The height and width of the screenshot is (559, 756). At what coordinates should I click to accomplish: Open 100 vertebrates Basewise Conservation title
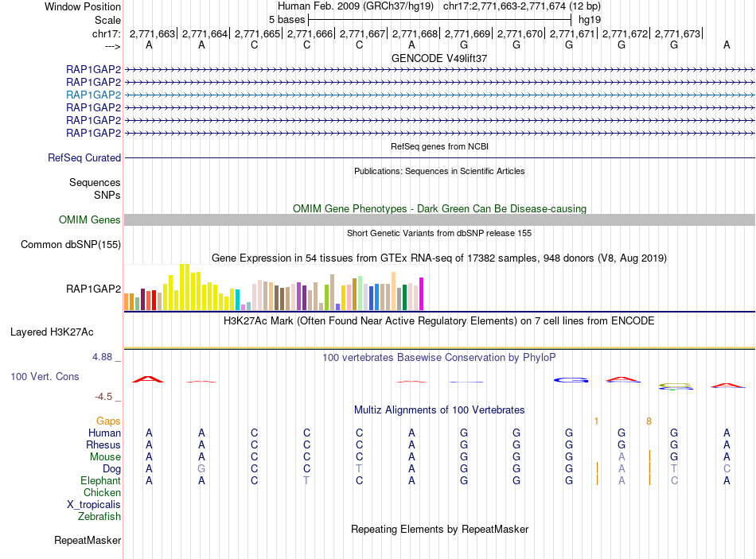(x=438, y=358)
